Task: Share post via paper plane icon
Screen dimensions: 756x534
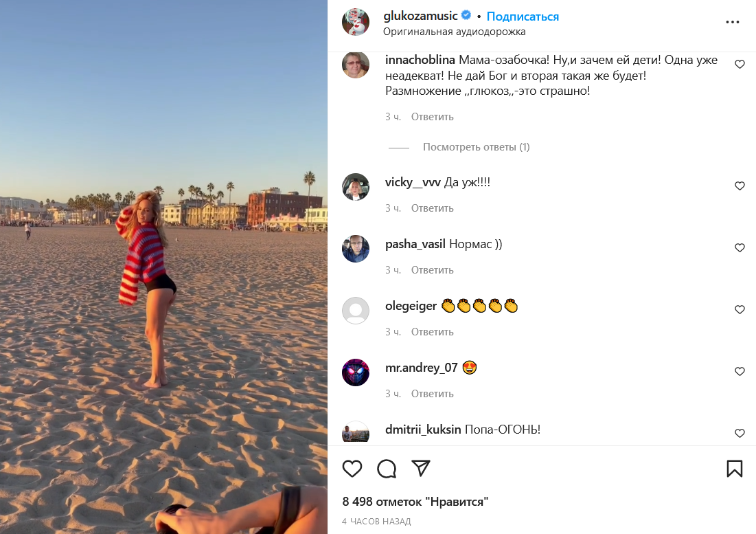Action: pyautogui.click(x=421, y=469)
